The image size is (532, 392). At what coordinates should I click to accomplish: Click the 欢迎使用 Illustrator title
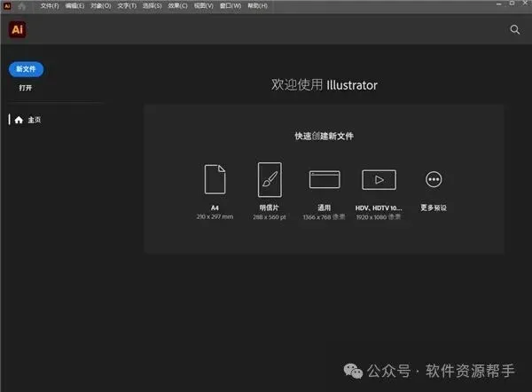[x=324, y=85]
